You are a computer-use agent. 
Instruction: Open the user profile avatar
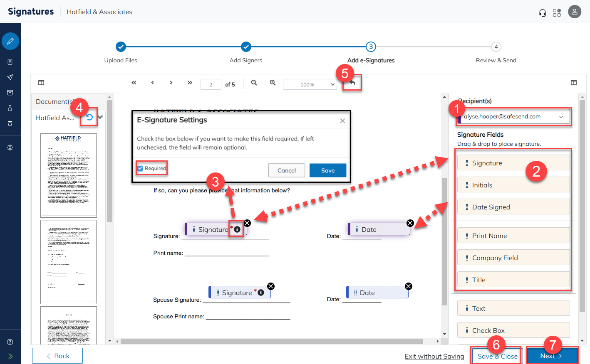point(575,12)
